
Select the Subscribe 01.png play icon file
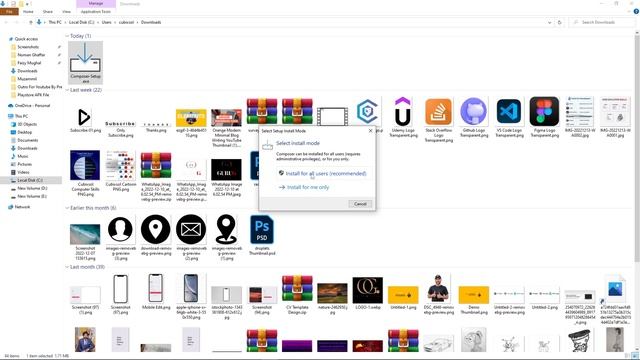85,119
